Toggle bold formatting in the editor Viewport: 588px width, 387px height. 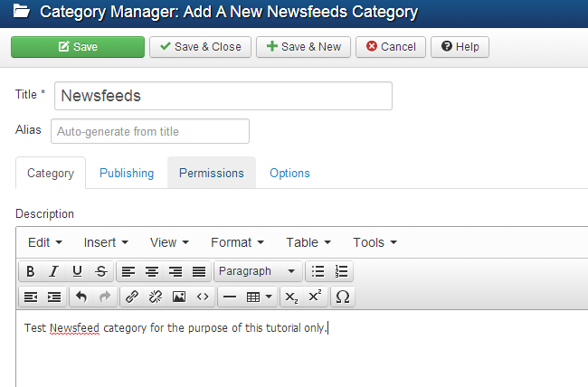coord(31,271)
